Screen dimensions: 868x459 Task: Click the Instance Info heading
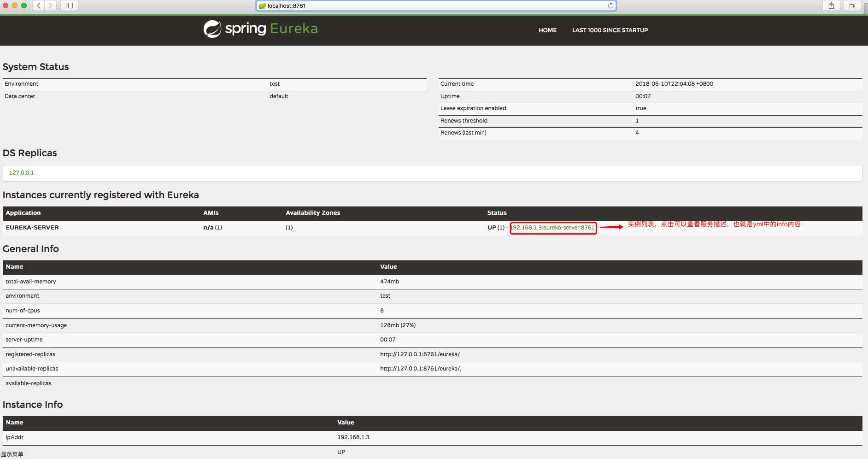coord(32,405)
